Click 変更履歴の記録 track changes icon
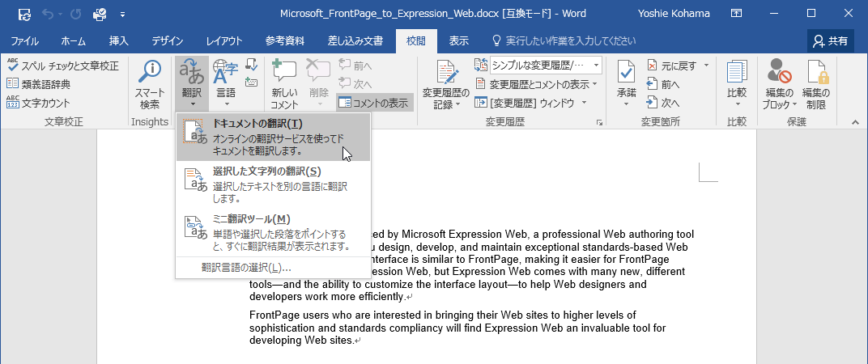 [445, 74]
